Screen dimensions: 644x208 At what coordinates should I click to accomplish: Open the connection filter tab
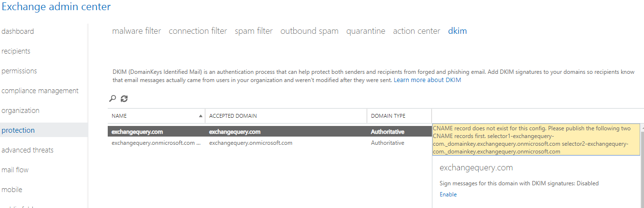pyautogui.click(x=198, y=31)
